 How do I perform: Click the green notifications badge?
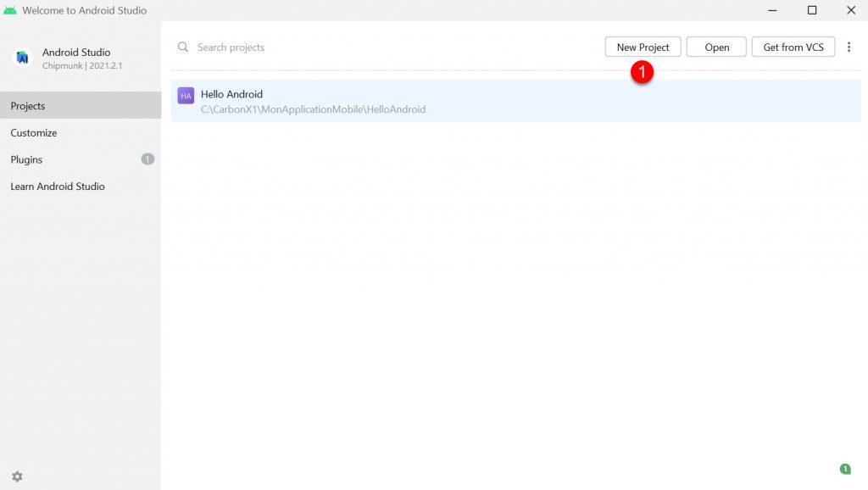click(x=845, y=469)
